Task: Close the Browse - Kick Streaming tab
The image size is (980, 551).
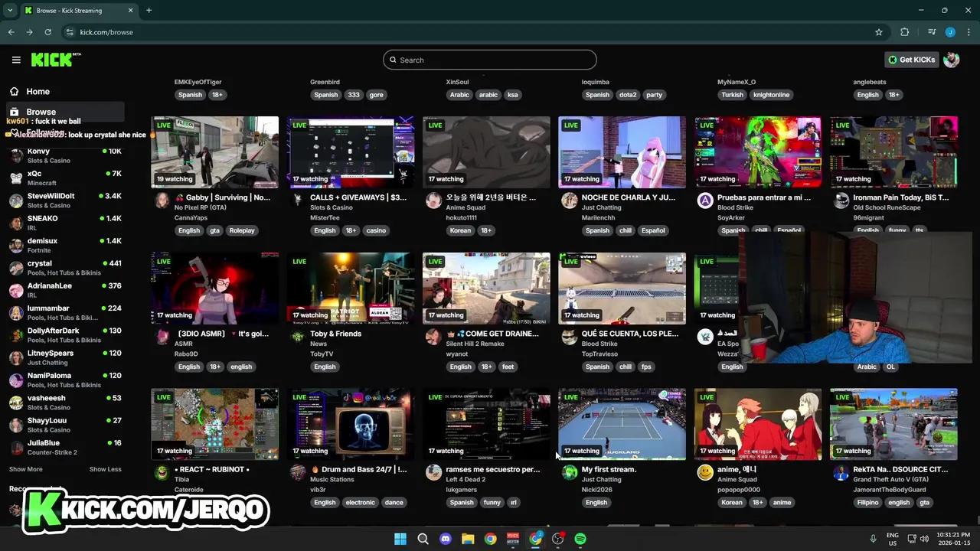Action: point(130,11)
